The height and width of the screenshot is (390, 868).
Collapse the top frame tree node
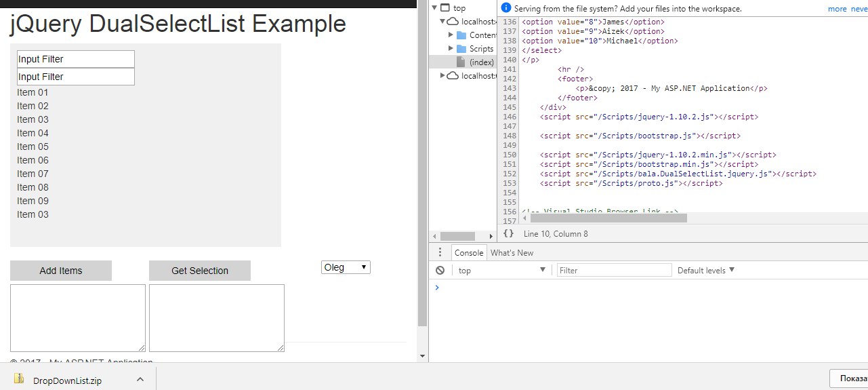coord(435,8)
